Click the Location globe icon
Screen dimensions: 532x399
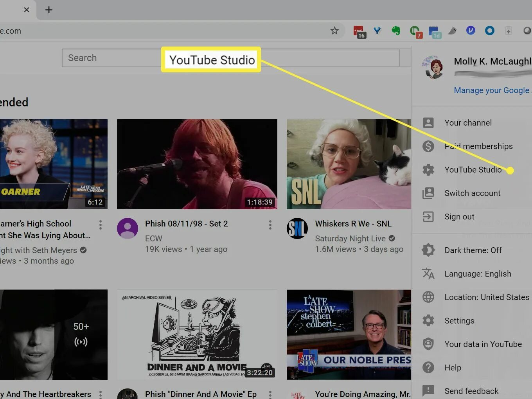pyautogui.click(x=428, y=297)
